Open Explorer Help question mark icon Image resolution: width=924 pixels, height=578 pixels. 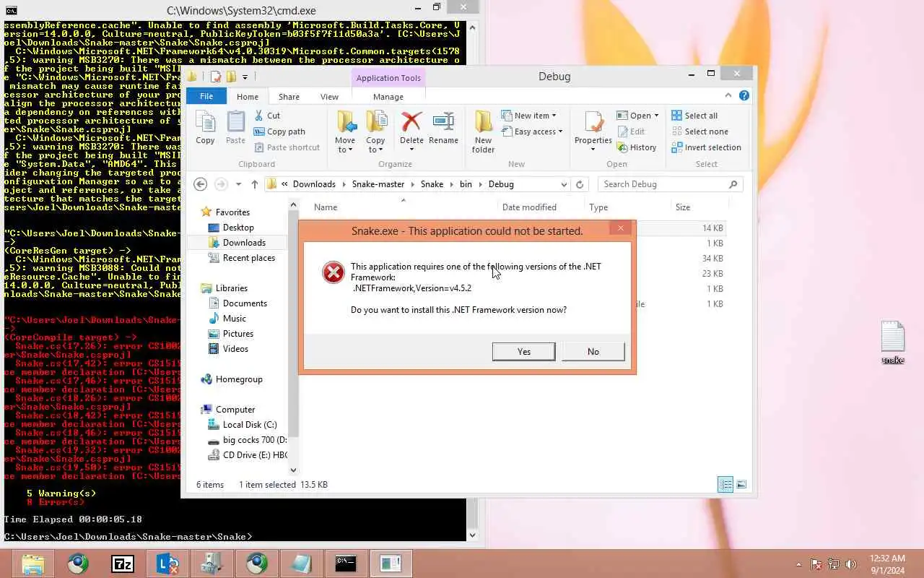click(744, 95)
